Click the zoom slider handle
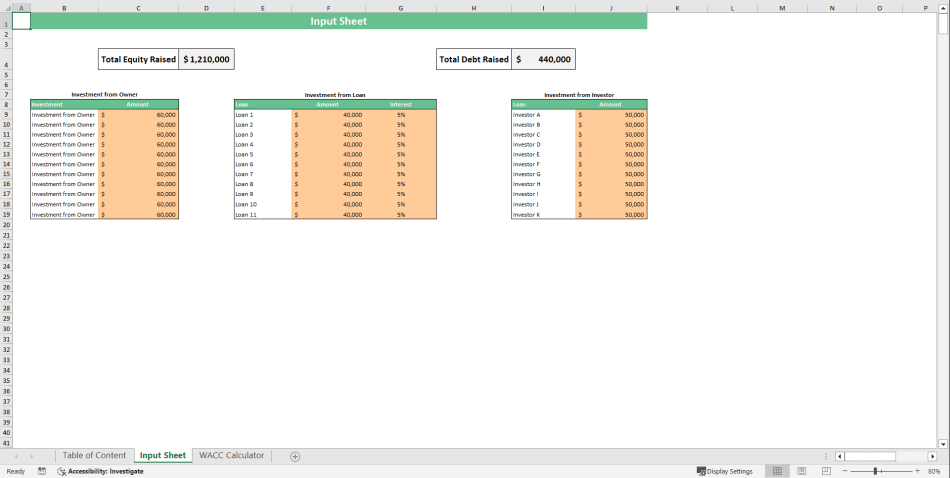The height and width of the screenshot is (478, 950). coord(876,471)
